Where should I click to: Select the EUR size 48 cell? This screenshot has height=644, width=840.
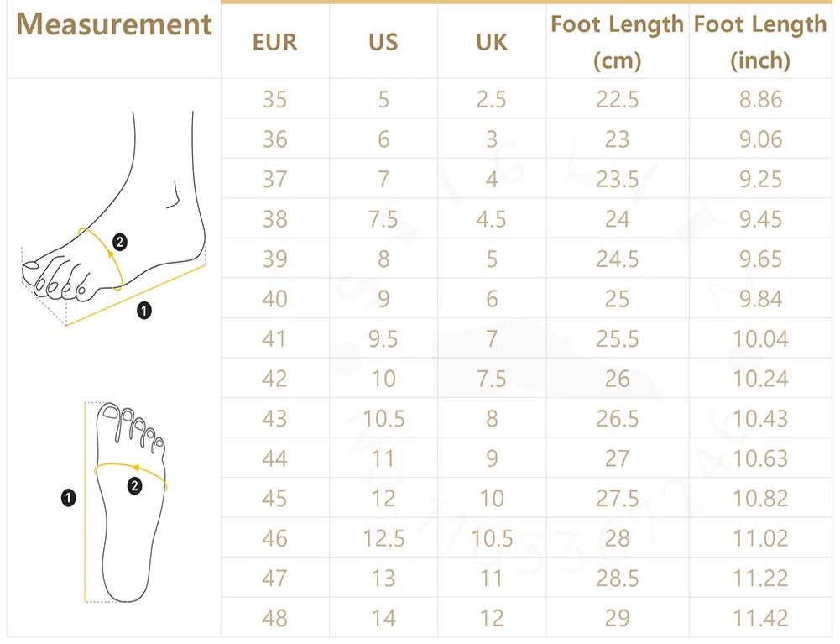click(274, 619)
